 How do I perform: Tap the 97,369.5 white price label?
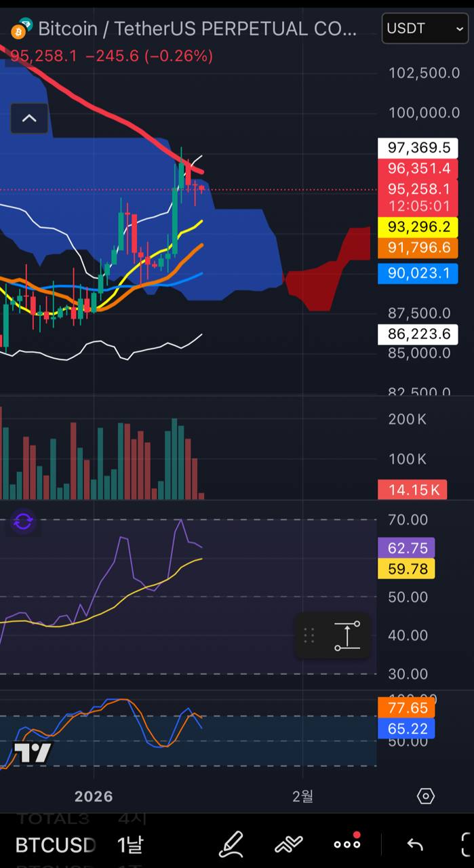[418, 148]
